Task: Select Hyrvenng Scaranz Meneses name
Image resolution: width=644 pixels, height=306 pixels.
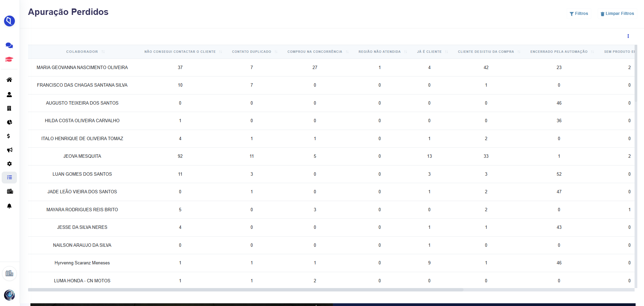Action: coord(82,263)
